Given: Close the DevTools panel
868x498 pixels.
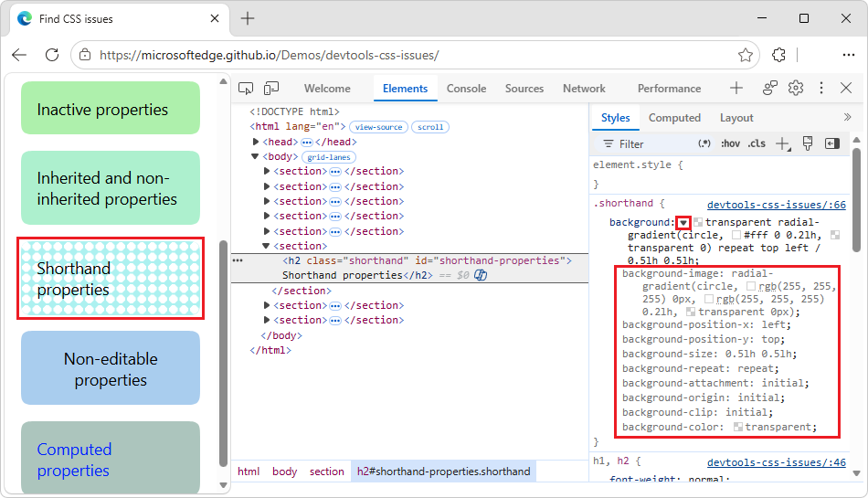Looking at the screenshot, I should 846,88.
